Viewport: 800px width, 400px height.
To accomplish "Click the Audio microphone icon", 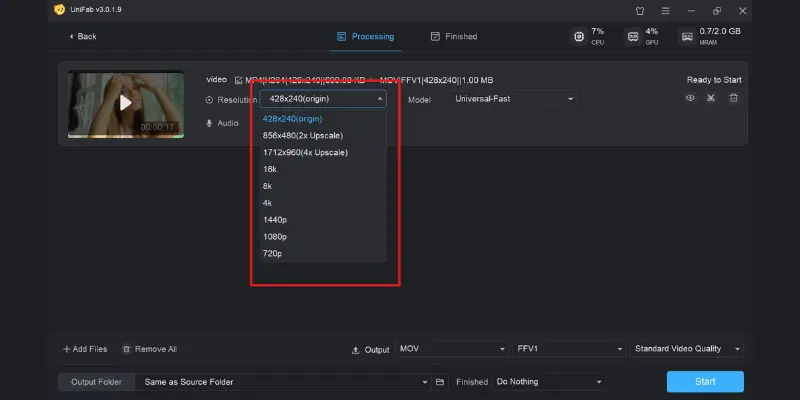I will [x=209, y=123].
